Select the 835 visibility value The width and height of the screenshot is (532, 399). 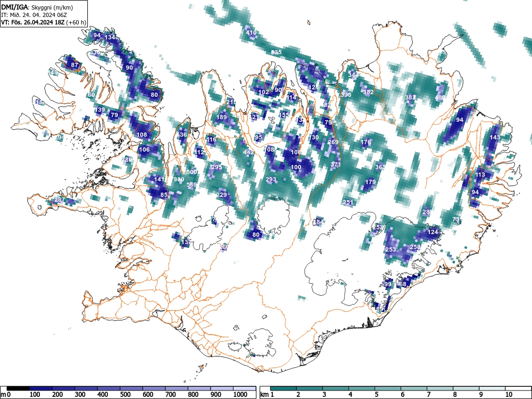pos(276,52)
